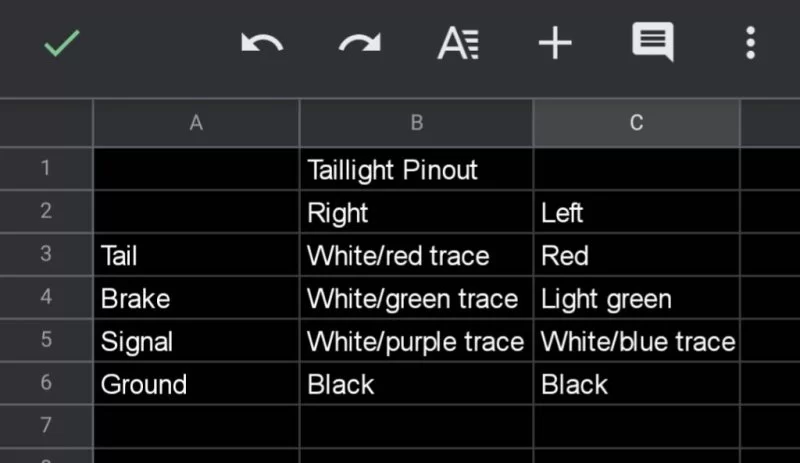Click the Ground cell in column A
This screenshot has height=463, width=800.
(x=196, y=385)
